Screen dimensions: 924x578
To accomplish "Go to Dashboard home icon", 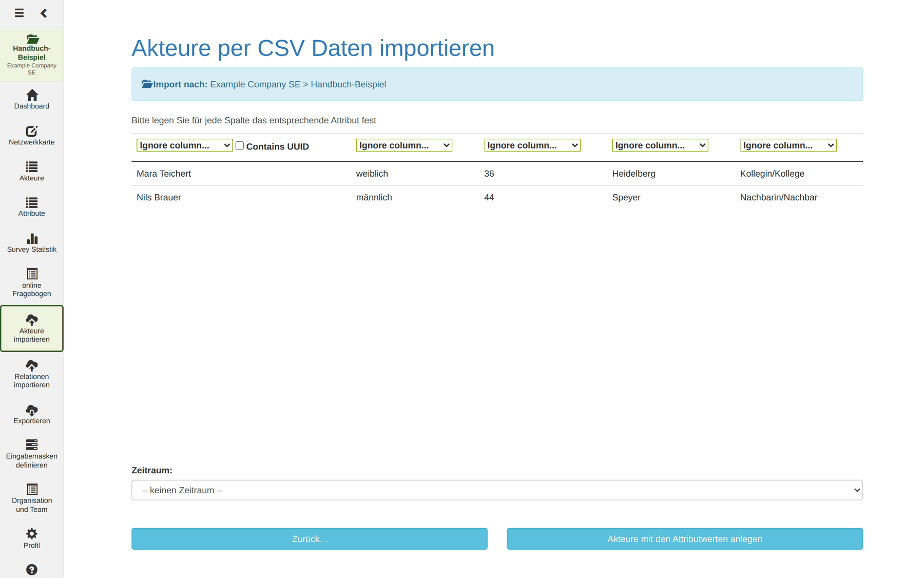I will coord(32,95).
